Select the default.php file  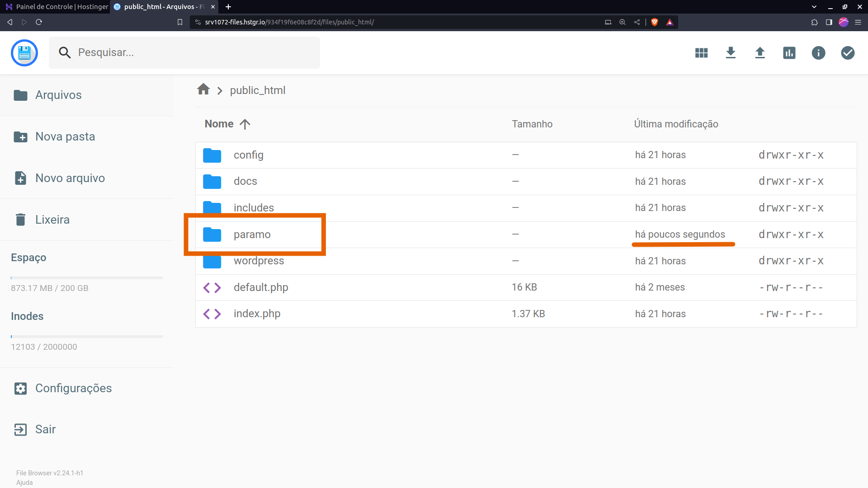click(x=526, y=287)
